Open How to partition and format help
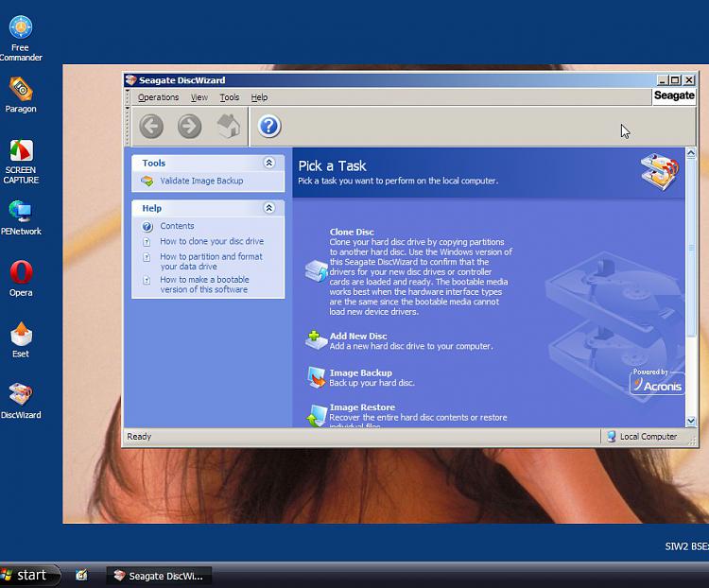This screenshot has width=709, height=588. pos(211,262)
